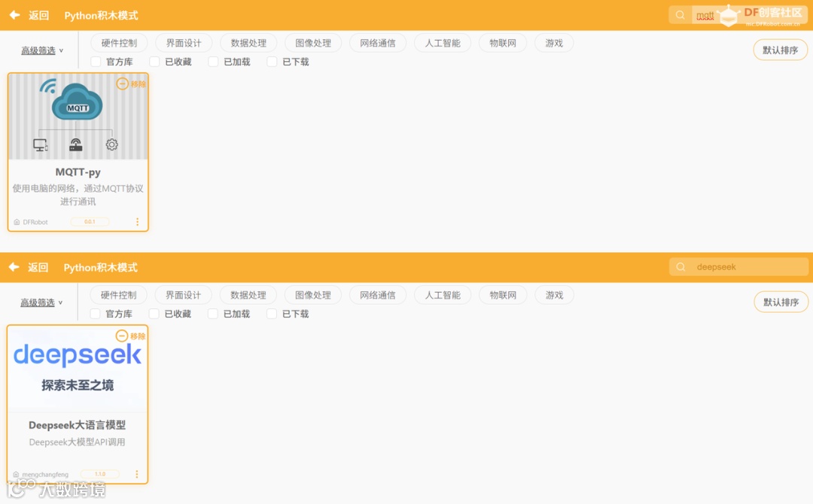Select 界面设计 category in the bottom panel
Image resolution: width=813 pixels, height=504 pixels.
click(x=183, y=295)
